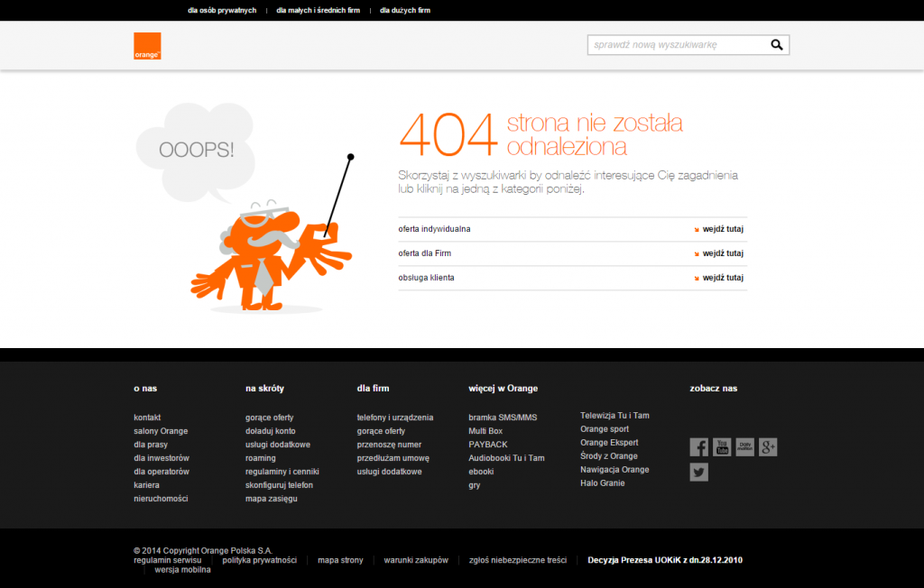Open 'gorące oferty' under na skróty
The width and height of the screenshot is (924, 588).
[269, 418]
